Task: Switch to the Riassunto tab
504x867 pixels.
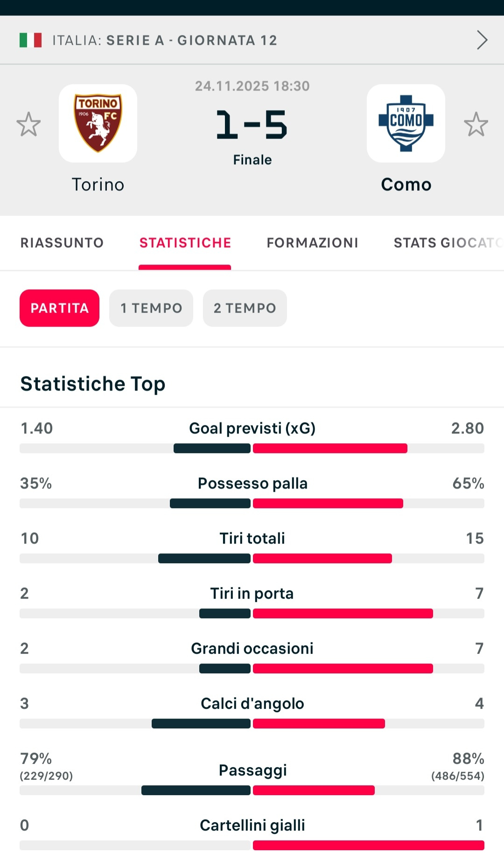Action: coord(62,243)
